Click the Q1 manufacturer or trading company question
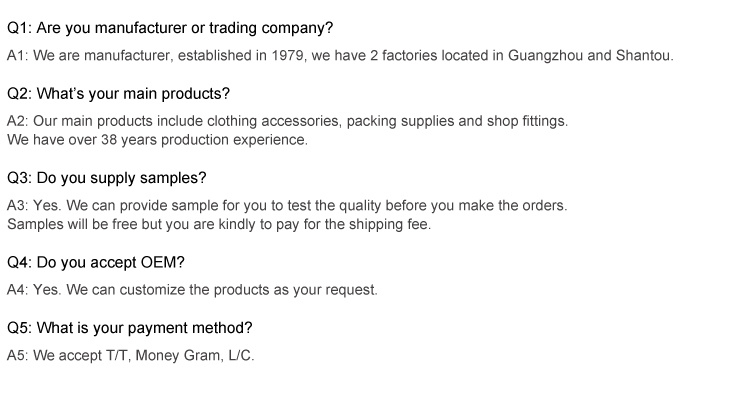The height and width of the screenshot is (400, 750). point(170,28)
